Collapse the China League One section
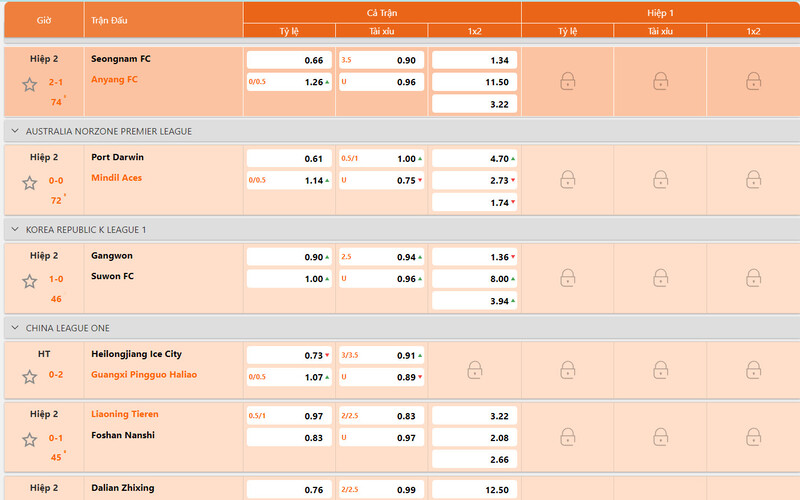 [x=15, y=328]
